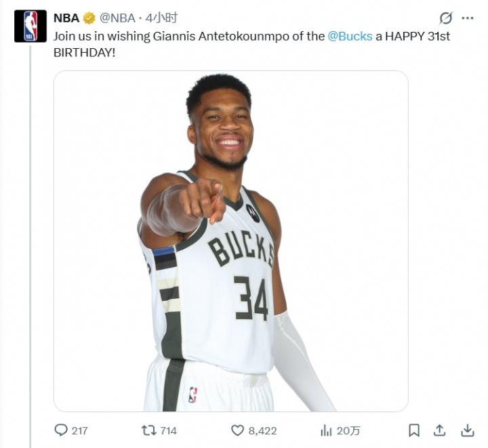Retweet the NBA birthday post
Viewport: 488px width, 448px height.
coord(148,430)
